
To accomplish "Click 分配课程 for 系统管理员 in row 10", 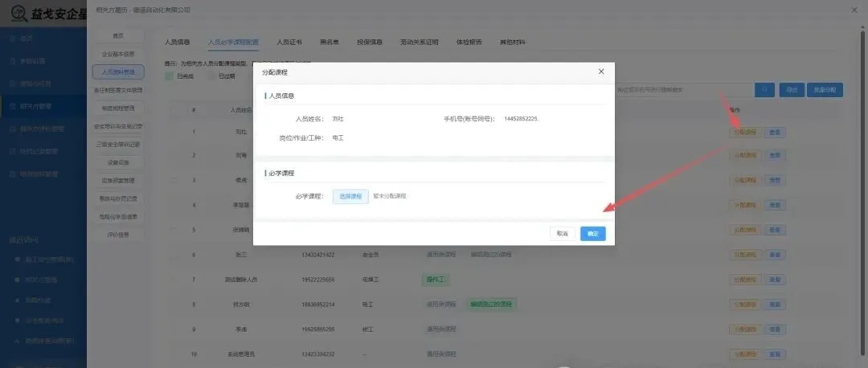I will coord(745,354).
